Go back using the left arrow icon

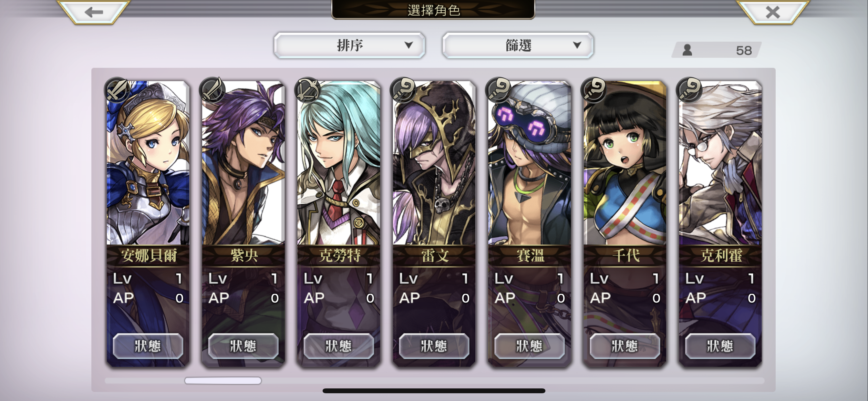click(x=94, y=13)
